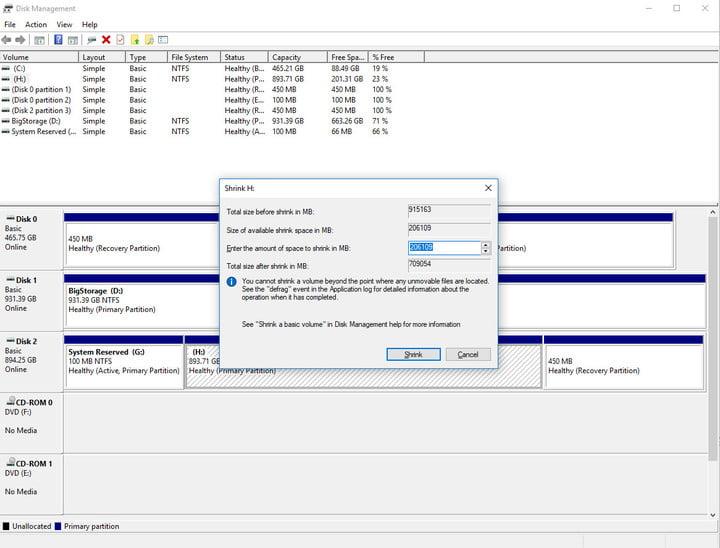Click the Back arrow in the toolbar
Screen dimensions: 720x548
pos(7,40)
